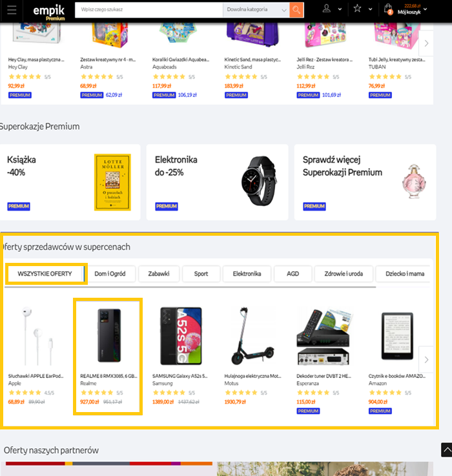
Task: Click the orange search magnifier button
Action: click(296, 10)
